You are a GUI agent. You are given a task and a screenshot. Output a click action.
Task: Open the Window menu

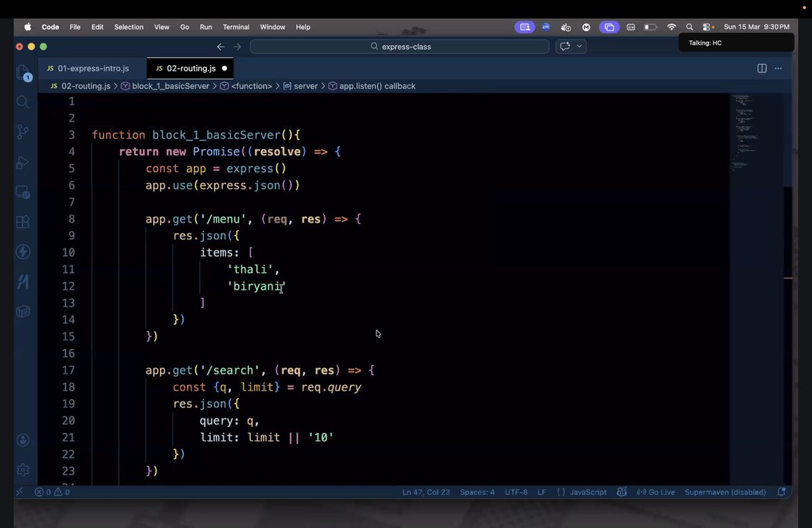tap(272, 27)
